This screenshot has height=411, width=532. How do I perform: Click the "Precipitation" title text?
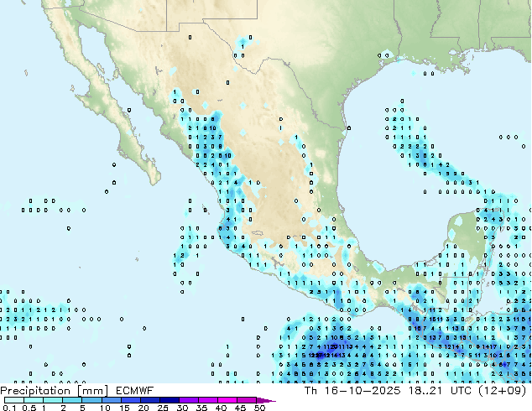[x=35, y=391]
